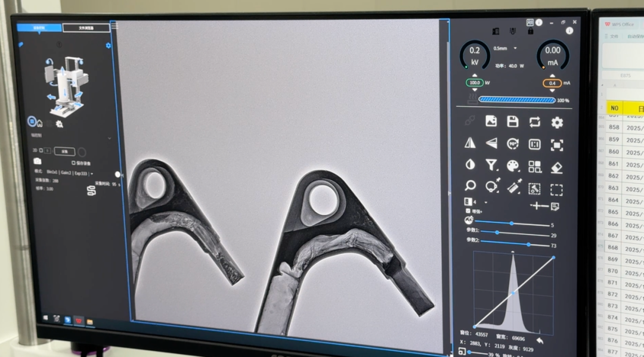The image size is (644, 357).
Task: Adjust the 参数2 slider valued 73
Action: 515,244
